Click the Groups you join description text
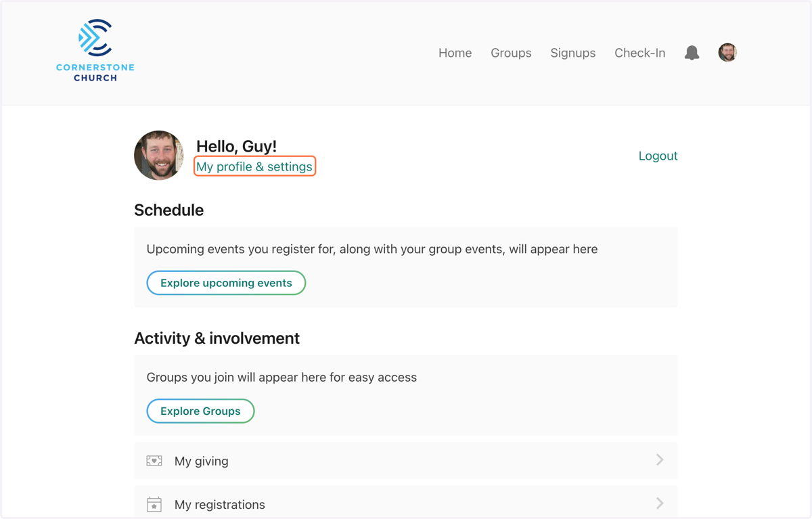This screenshot has height=519, width=812. point(281,378)
